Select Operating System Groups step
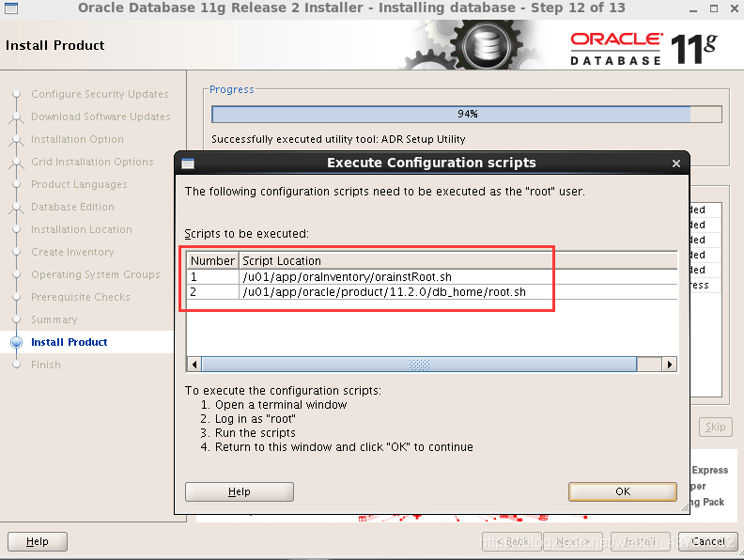This screenshot has height=560, width=744. click(x=96, y=274)
